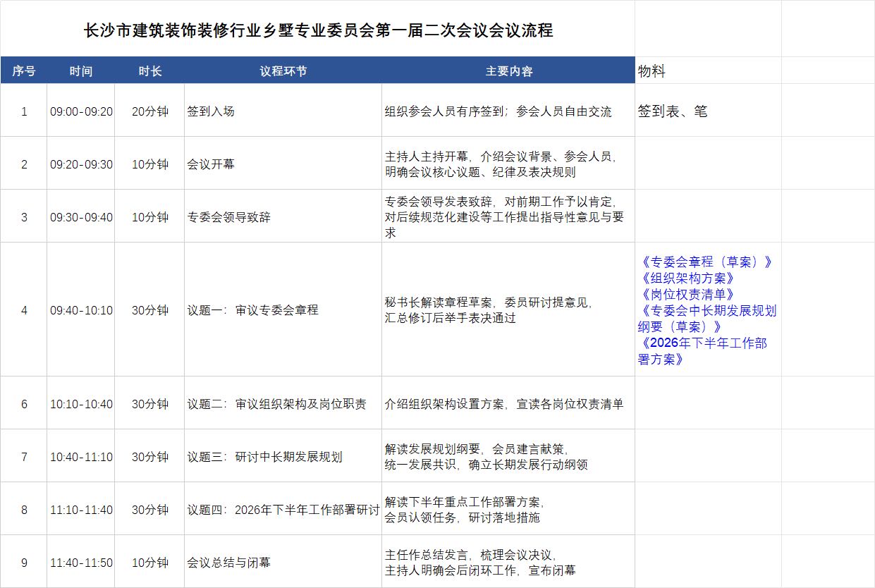
Task: Select the time cell 11:40-11:50
Action: point(81,562)
